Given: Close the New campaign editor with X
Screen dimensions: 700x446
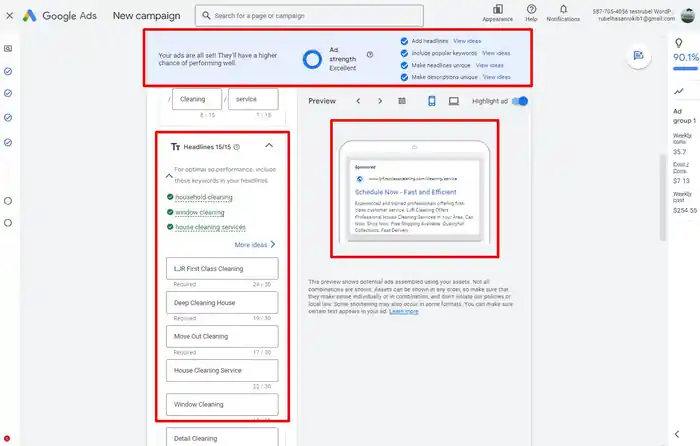Looking at the screenshot, I should tap(9, 16).
